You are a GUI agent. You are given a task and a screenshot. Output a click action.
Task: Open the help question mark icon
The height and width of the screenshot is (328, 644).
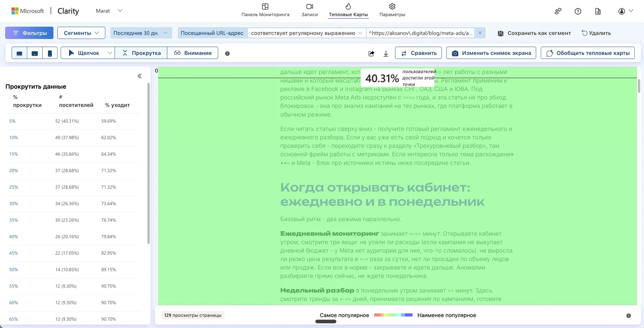pos(578,11)
